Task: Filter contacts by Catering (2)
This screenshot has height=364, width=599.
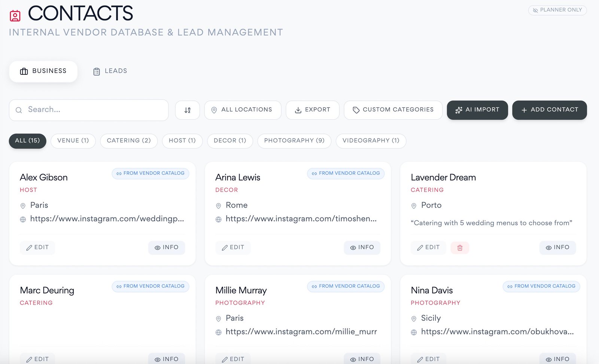Action: (129, 141)
